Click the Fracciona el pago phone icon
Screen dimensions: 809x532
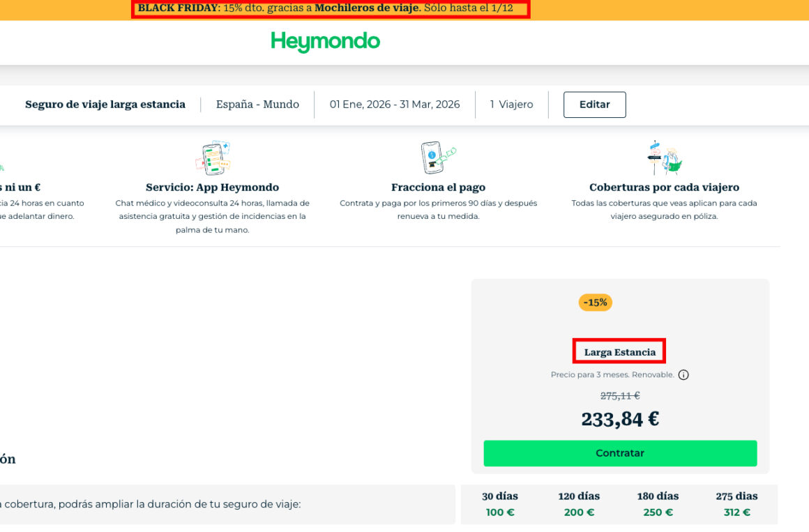click(438, 158)
